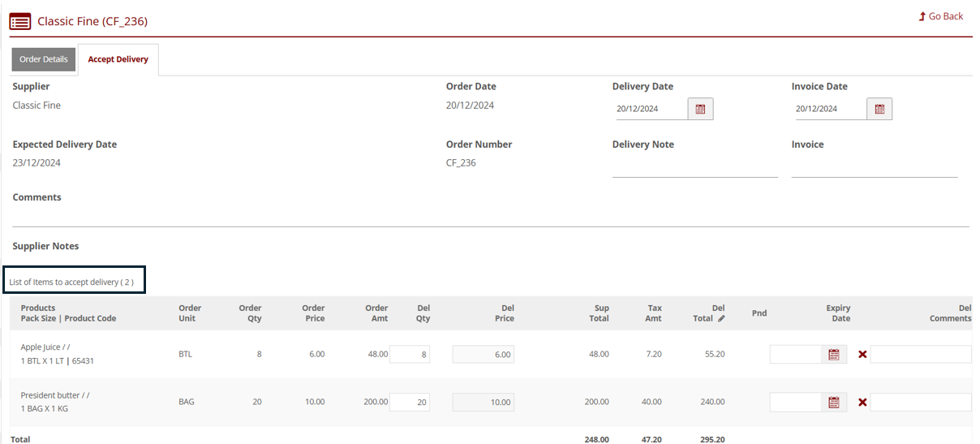Edit the Apple Juice Del Qty field
The height and width of the screenshot is (444, 980).
(410, 355)
